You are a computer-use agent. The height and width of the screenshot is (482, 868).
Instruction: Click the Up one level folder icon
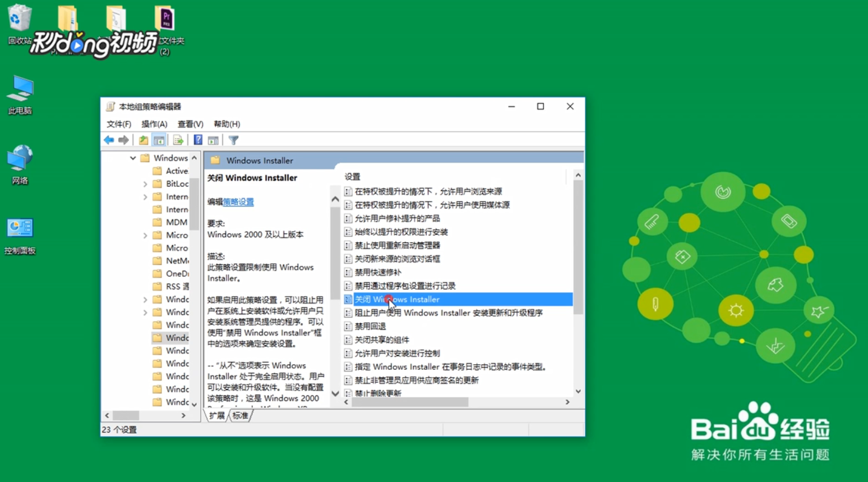(x=144, y=140)
